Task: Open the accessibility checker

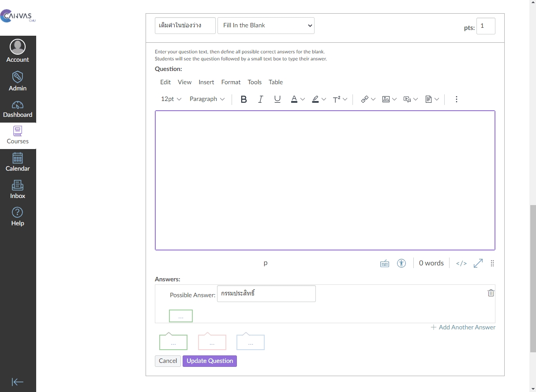Action: [401, 263]
